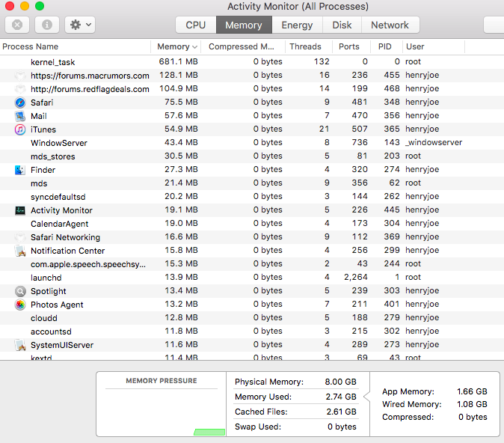504x443 pixels.
Task: Click the Swap Used 0 bytes value
Action: pos(342,427)
